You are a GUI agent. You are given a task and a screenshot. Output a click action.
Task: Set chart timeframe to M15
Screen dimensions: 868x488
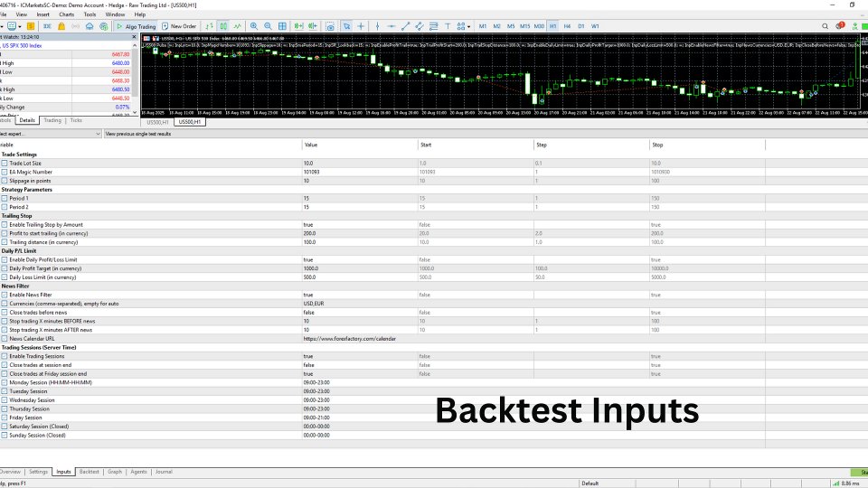coord(524,26)
